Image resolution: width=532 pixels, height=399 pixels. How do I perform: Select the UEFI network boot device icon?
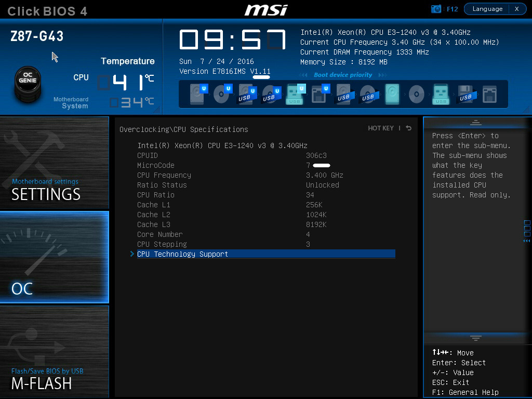(x=320, y=94)
